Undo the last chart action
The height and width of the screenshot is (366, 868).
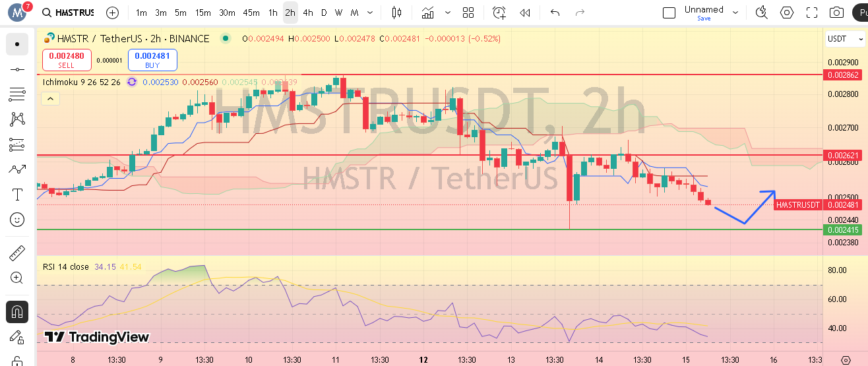click(555, 13)
